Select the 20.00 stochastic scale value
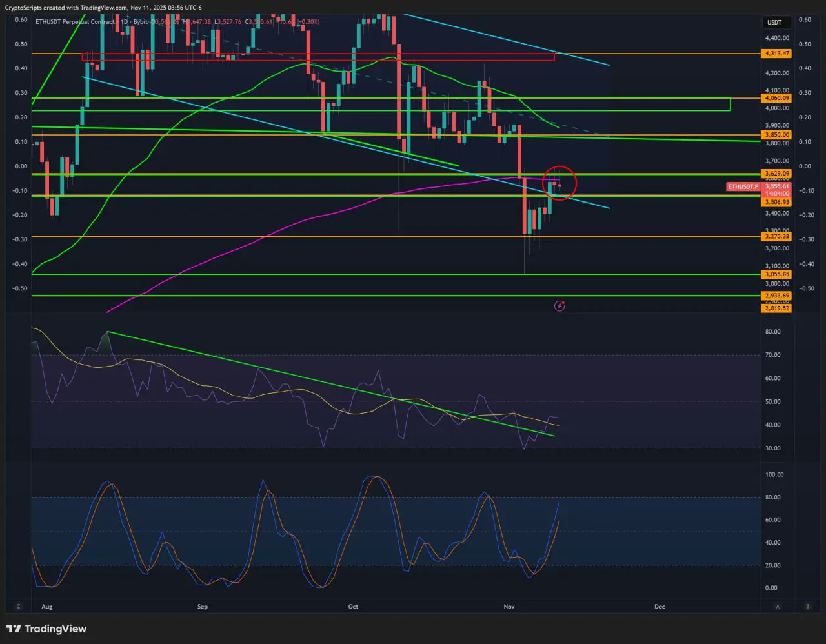 772,565
